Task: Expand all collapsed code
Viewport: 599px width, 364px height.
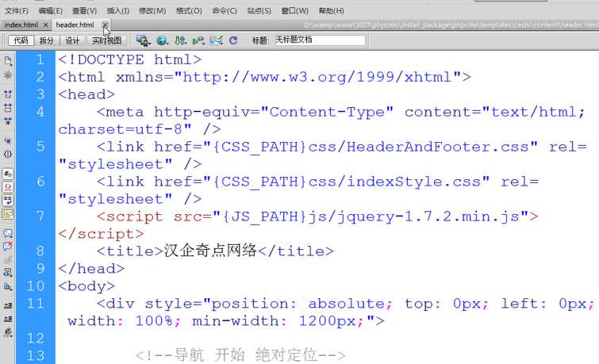Action: tap(8, 121)
